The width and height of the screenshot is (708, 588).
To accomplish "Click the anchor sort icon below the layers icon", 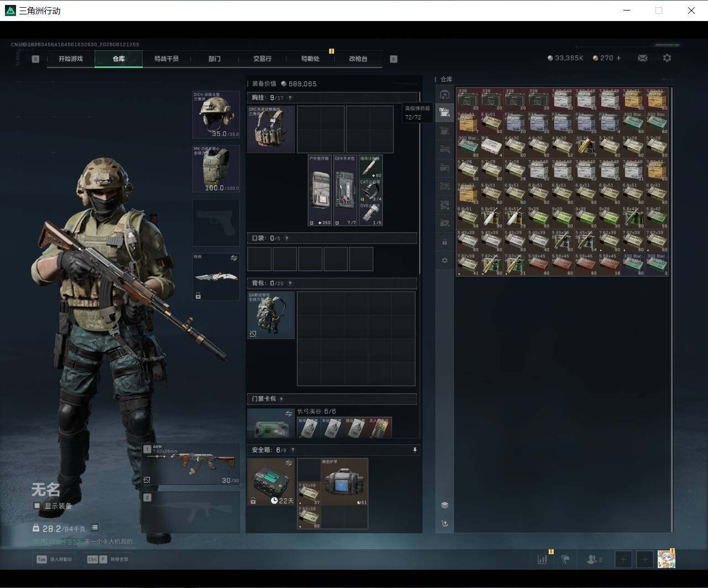I will click(445, 523).
